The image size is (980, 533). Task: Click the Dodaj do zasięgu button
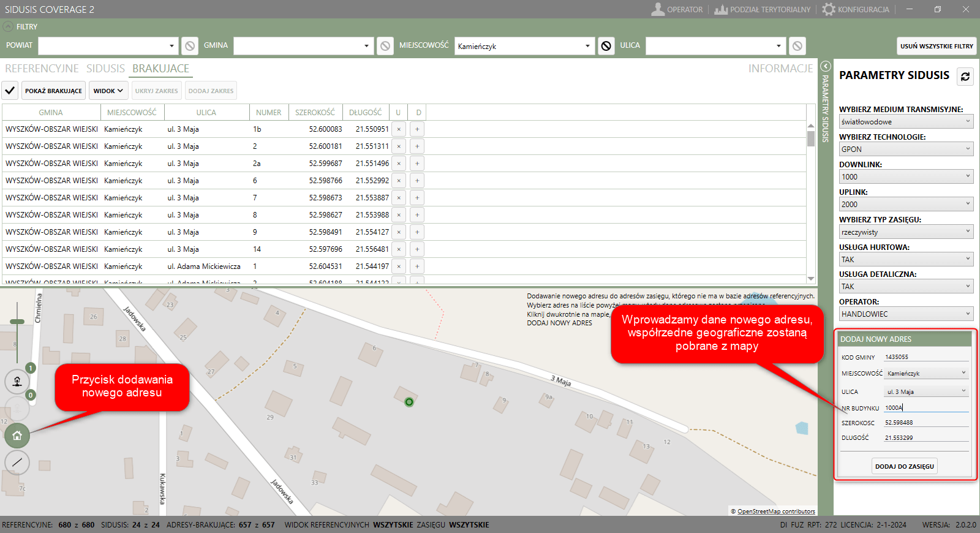click(x=904, y=466)
